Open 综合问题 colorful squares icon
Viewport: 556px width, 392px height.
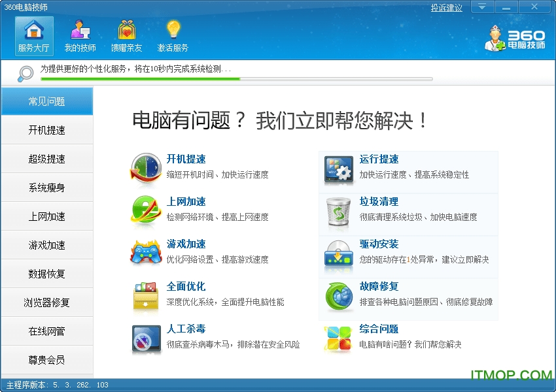[x=339, y=338]
